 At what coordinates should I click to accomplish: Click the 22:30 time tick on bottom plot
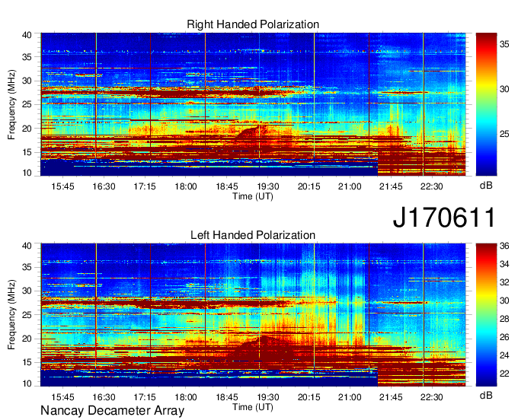point(432,396)
